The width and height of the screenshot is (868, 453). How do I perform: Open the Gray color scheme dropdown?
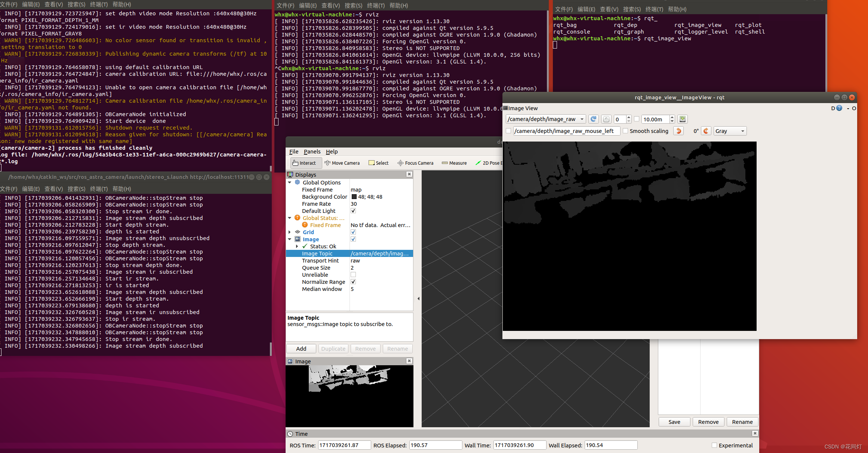[x=730, y=131]
